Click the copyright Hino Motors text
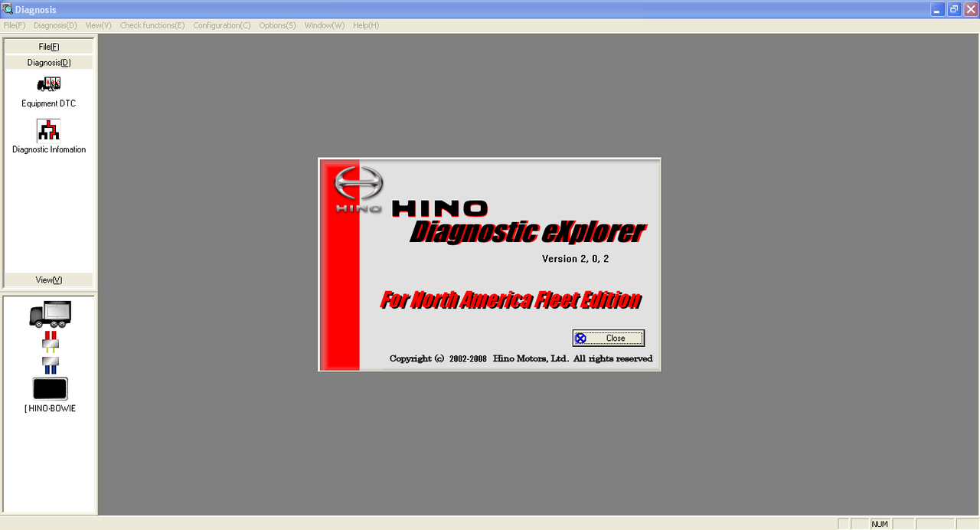 pos(521,358)
